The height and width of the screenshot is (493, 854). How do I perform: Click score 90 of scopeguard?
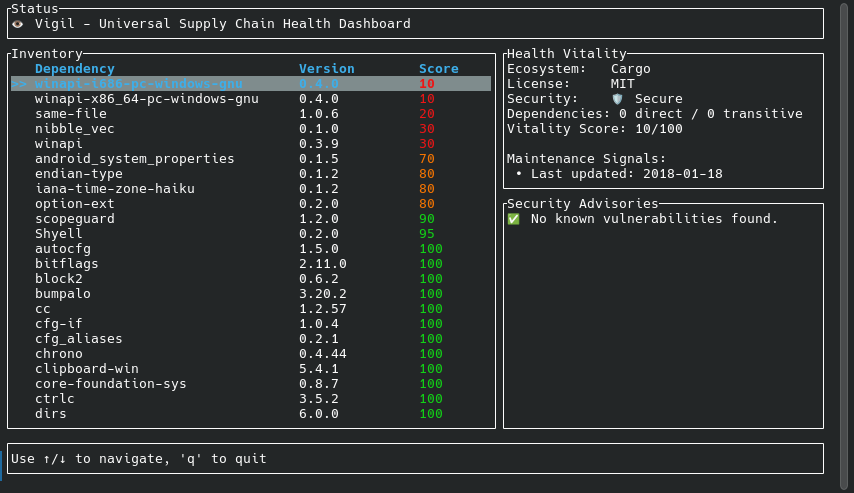tap(426, 219)
